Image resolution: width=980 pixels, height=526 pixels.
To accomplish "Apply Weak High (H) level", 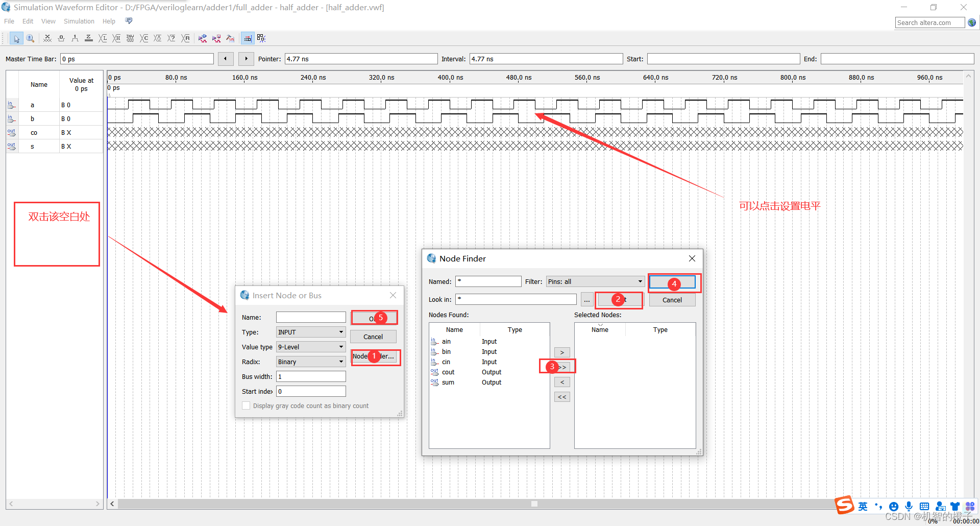I will (x=116, y=38).
